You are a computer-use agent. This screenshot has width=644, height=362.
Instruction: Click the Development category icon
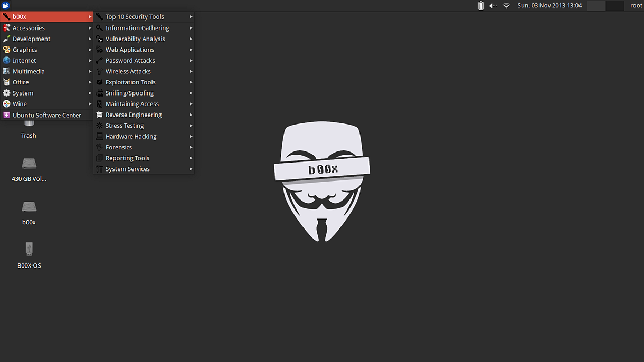pyautogui.click(x=6, y=39)
